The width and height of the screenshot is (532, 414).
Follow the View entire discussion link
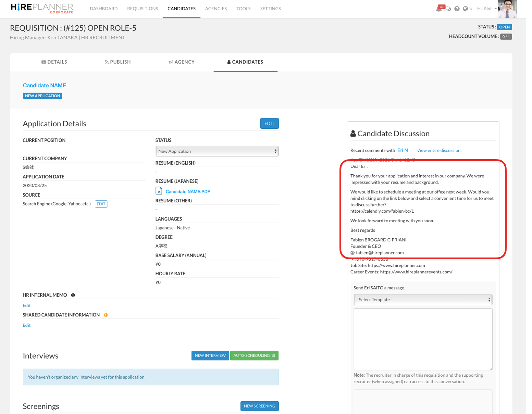click(x=439, y=150)
